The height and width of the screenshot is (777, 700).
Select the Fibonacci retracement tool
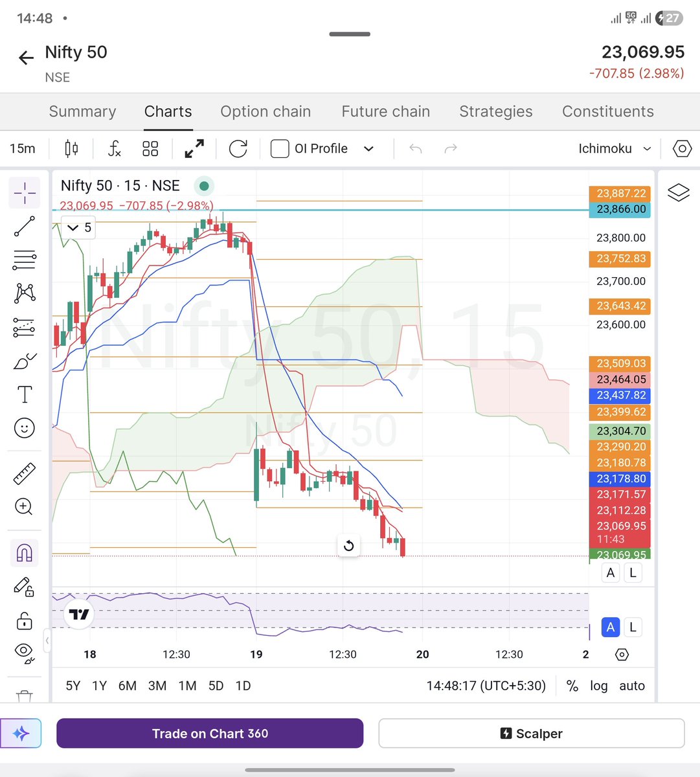(25, 260)
